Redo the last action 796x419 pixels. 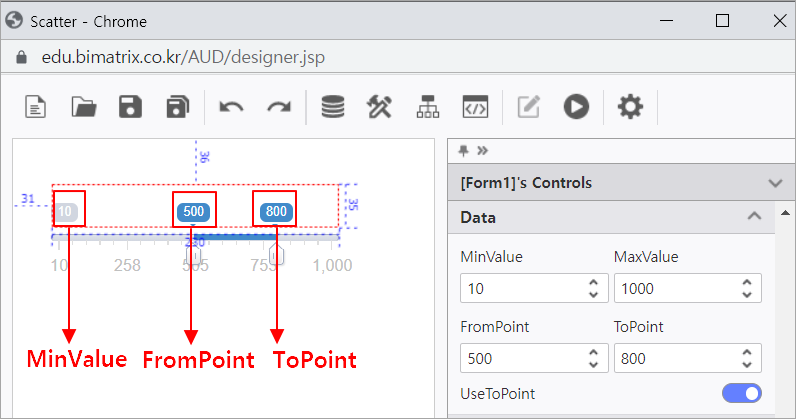[278, 106]
